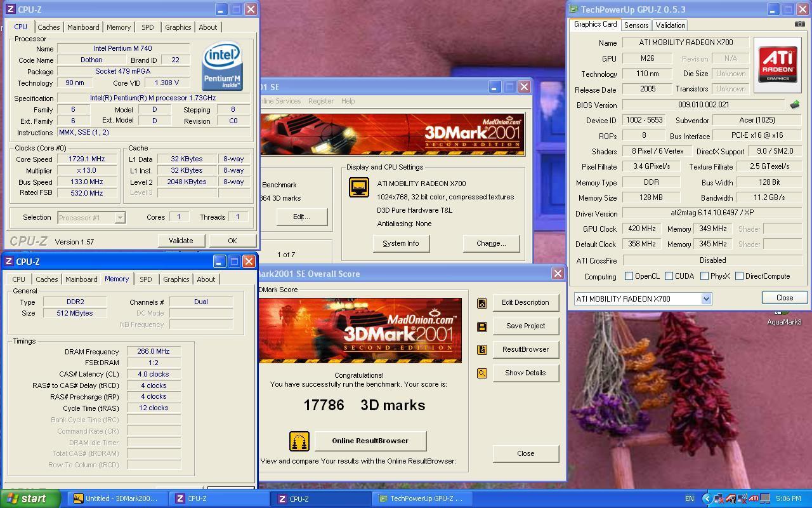
Task: Switch to Caches tab in top CPU-Z
Action: pos(48,27)
